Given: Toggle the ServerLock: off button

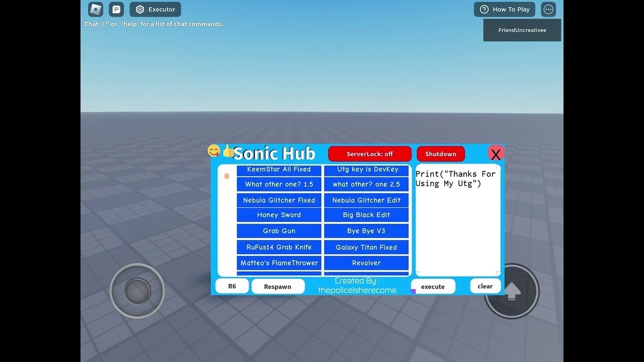Looking at the screenshot, I should [x=370, y=154].
